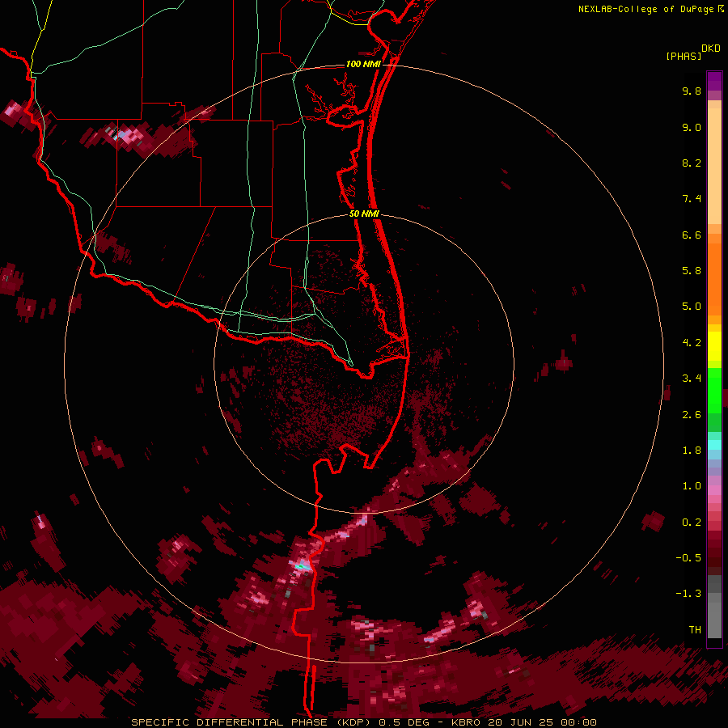Viewport: 728px width, 728px height.
Task: Click the '50 NMI' range ring label
Action: click(x=364, y=214)
